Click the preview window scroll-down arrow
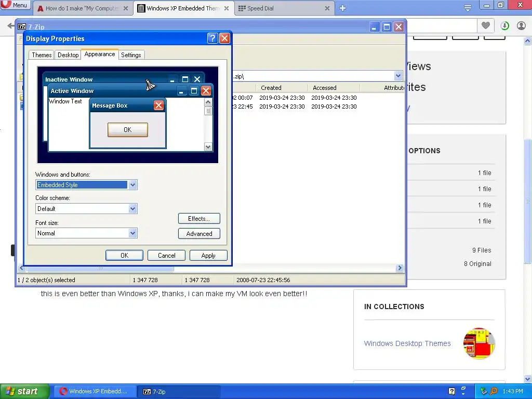Viewport: 532px width, 399px height. (208, 147)
